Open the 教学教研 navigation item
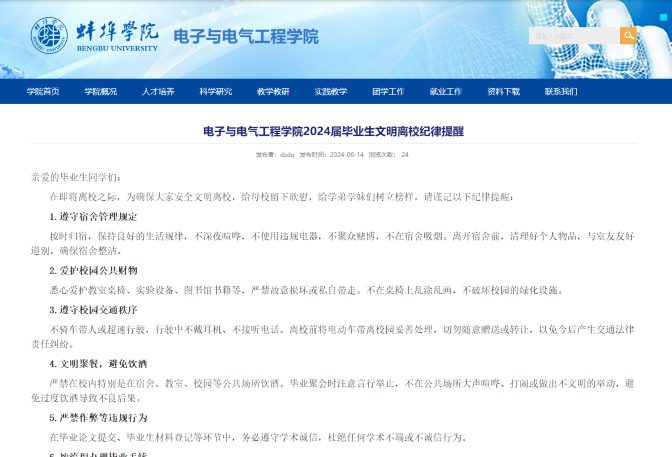The image size is (672, 457). [x=273, y=91]
